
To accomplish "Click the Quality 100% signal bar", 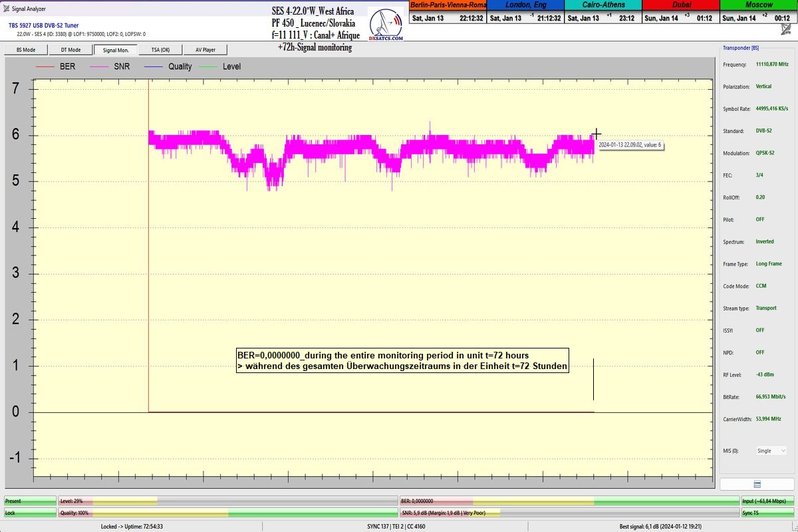I will coord(227,513).
